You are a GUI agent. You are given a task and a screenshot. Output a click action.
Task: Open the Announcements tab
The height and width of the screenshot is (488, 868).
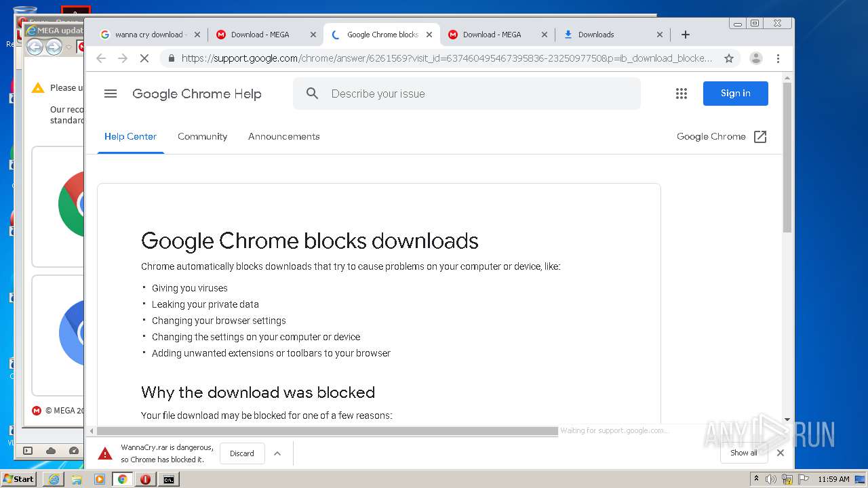click(283, 136)
